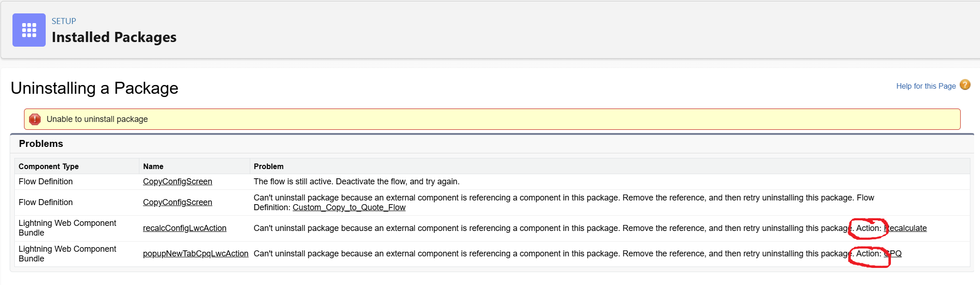The width and height of the screenshot is (980, 285).
Task: Open second CopyConfigScreen flow link
Action: coord(177,202)
